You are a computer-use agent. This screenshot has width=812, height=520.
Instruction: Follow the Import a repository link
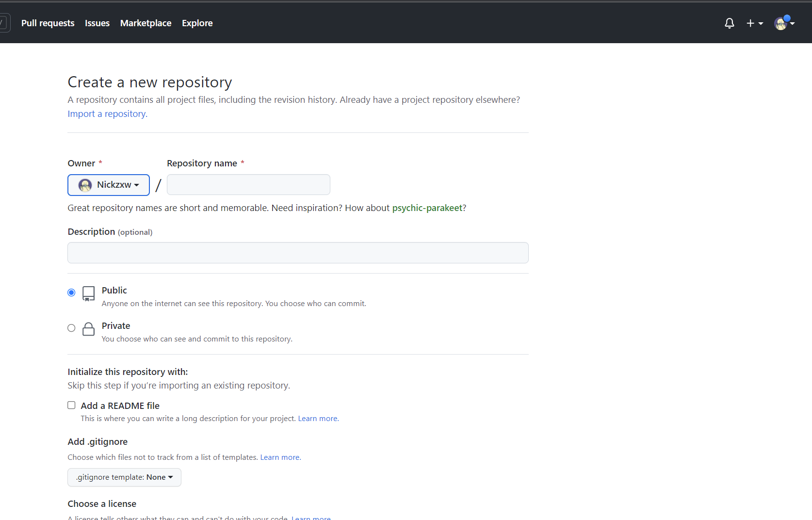[x=107, y=114]
